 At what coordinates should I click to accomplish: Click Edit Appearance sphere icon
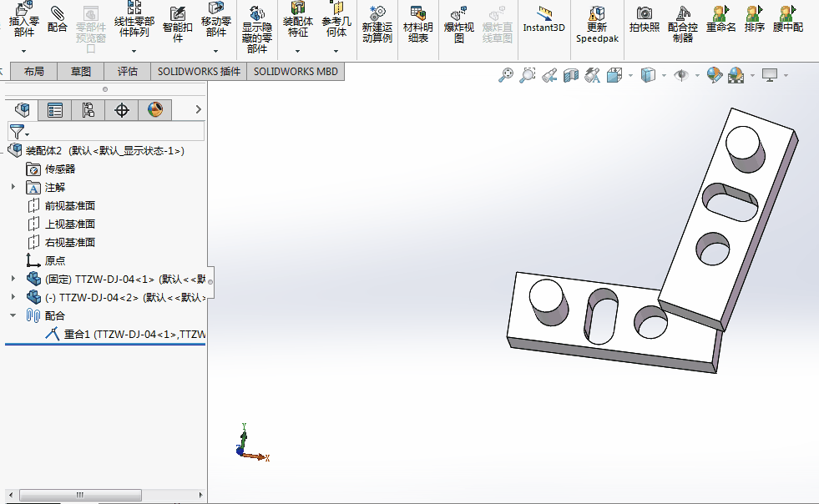[714, 75]
